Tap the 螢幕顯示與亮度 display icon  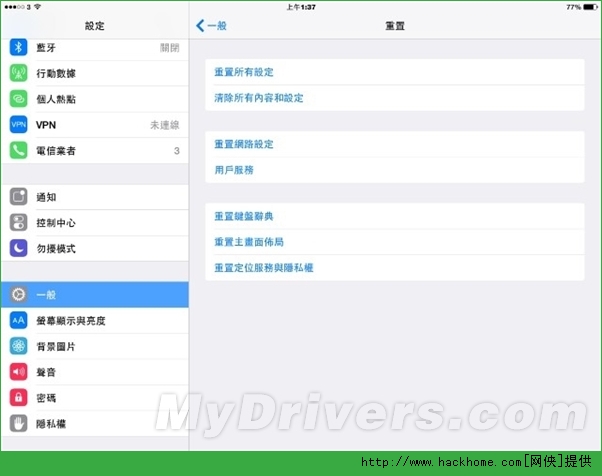tap(18, 320)
